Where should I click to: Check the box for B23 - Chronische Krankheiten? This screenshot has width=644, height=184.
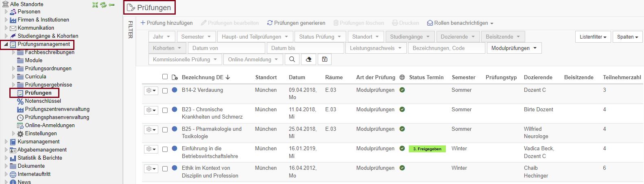(x=165, y=110)
